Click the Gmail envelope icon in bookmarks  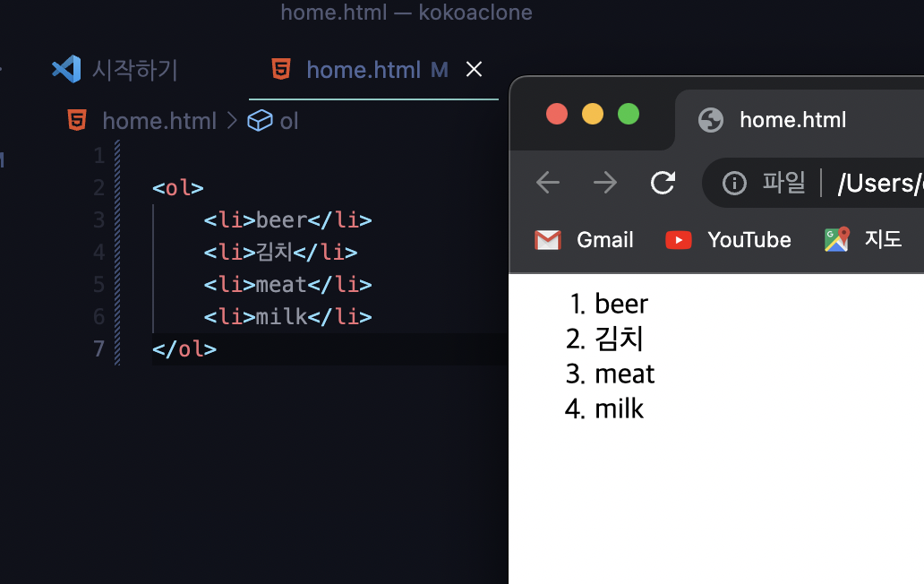(x=547, y=240)
